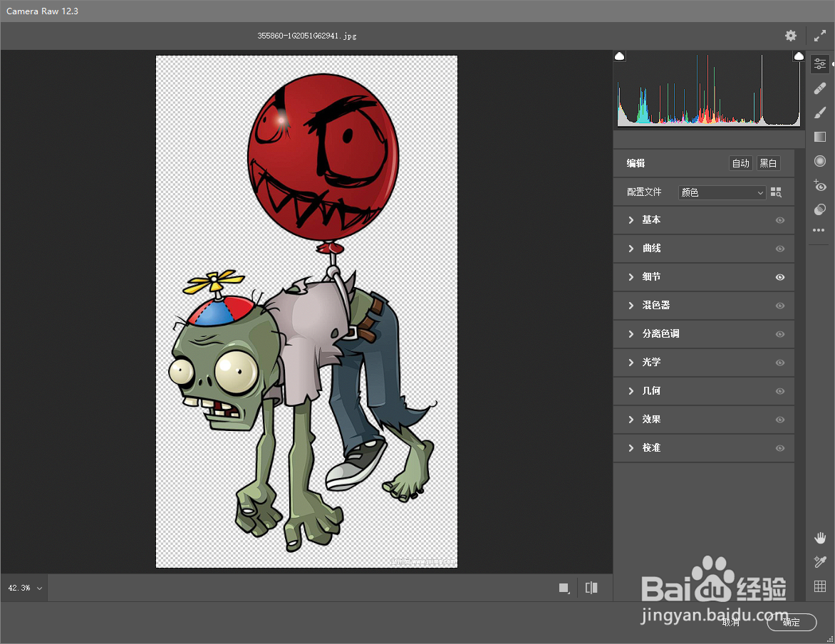
Task: Select the Graduated Filter tool
Action: tap(820, 137)
